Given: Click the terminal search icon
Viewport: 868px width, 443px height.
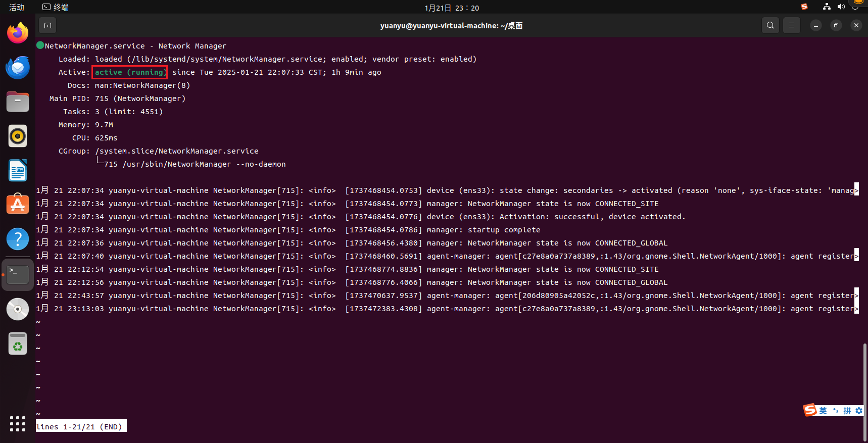Looking at the screenshot, I should [x=770, y=25].
